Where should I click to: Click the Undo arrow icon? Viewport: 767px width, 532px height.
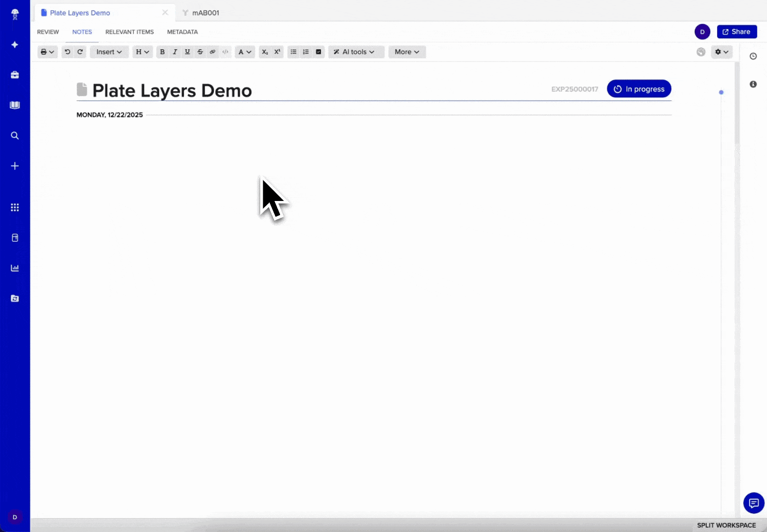[x=68, y=52]
